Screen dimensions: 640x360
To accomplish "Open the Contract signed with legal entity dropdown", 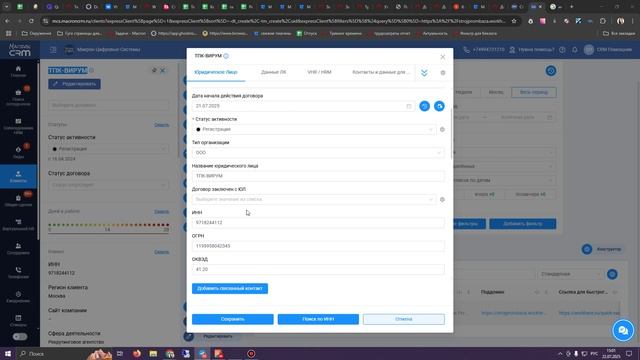I will point(314,200).
